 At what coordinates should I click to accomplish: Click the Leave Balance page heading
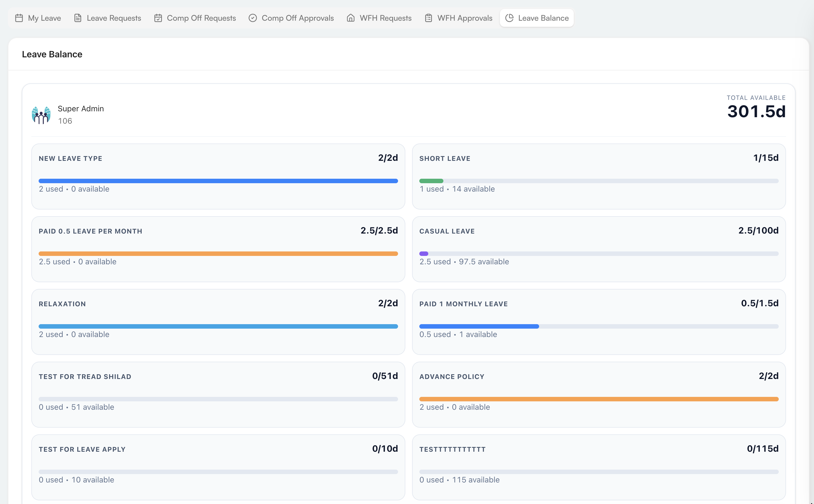(52, 54)
